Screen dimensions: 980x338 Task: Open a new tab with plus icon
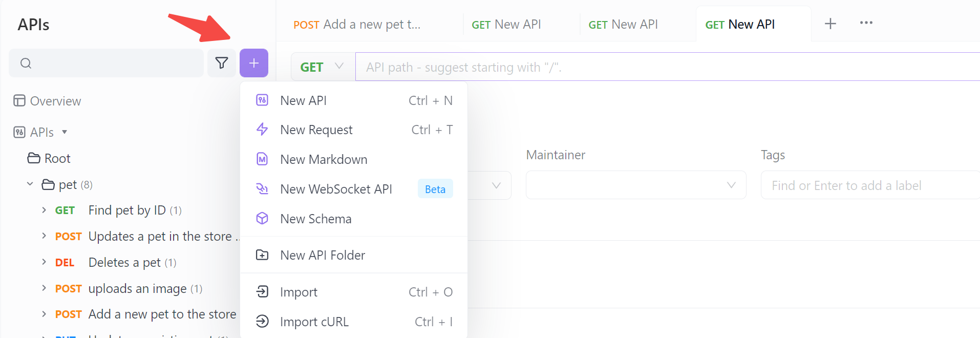[x=830, y=24]
